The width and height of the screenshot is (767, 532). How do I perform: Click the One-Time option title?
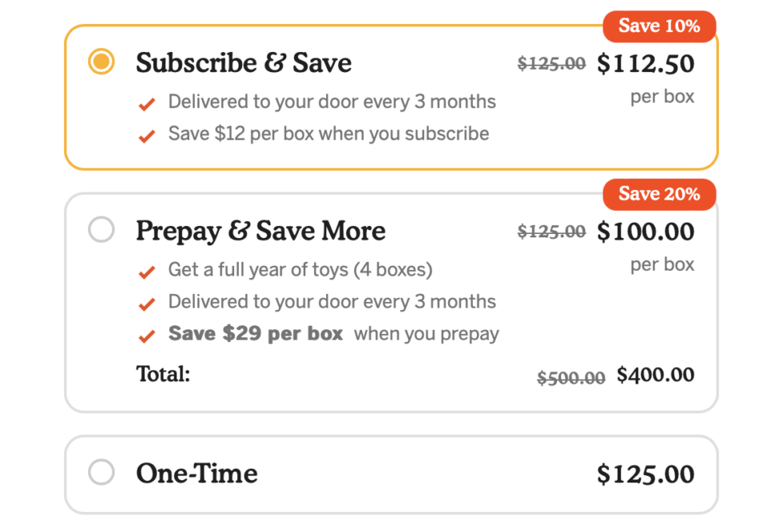coord(197,474)
